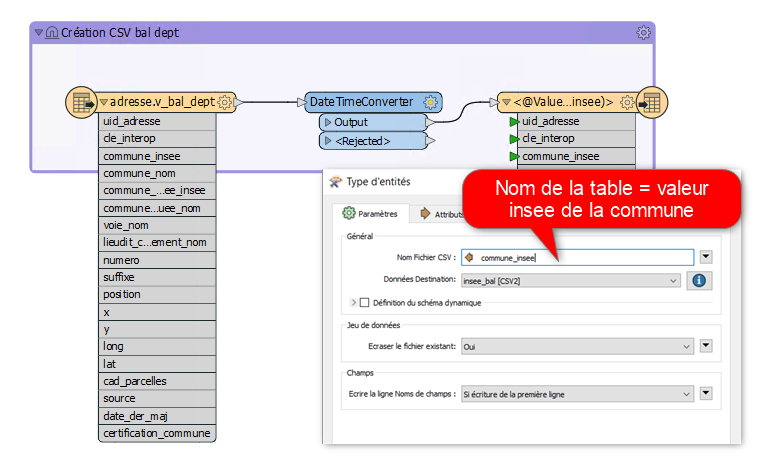Select the lat attribute
Screen dimensions: 766x463
[x=157, y=364]
